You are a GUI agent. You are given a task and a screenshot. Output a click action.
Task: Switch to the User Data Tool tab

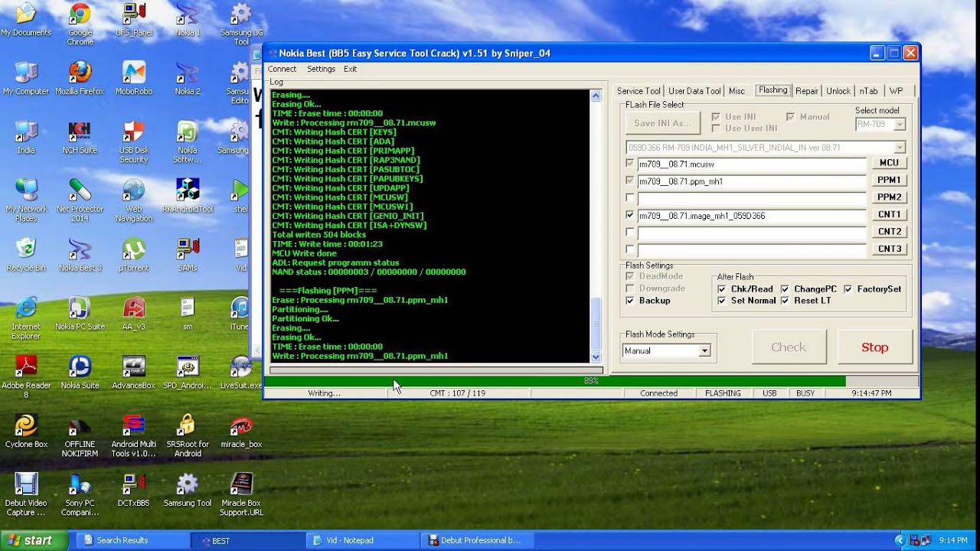point(694,91)
